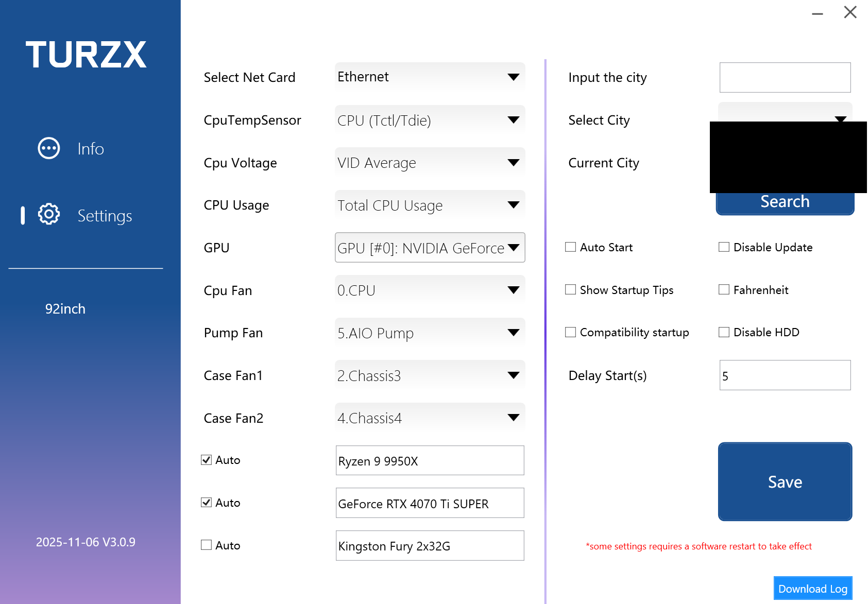Click the Info ellipsis icon in sidebar
Screen dimensions: 868x604
coord(49,148)
